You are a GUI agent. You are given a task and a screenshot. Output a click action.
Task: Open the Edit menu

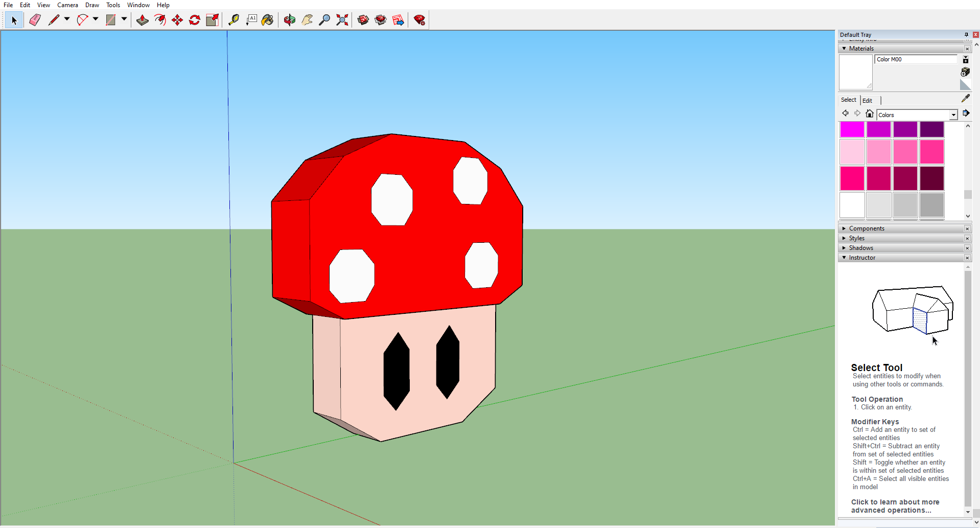25,5
